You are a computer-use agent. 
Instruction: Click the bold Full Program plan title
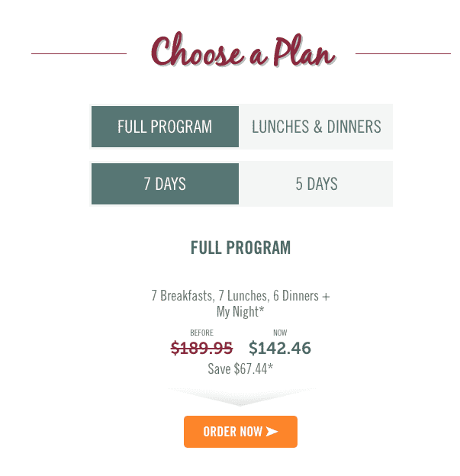coord(240,247)
